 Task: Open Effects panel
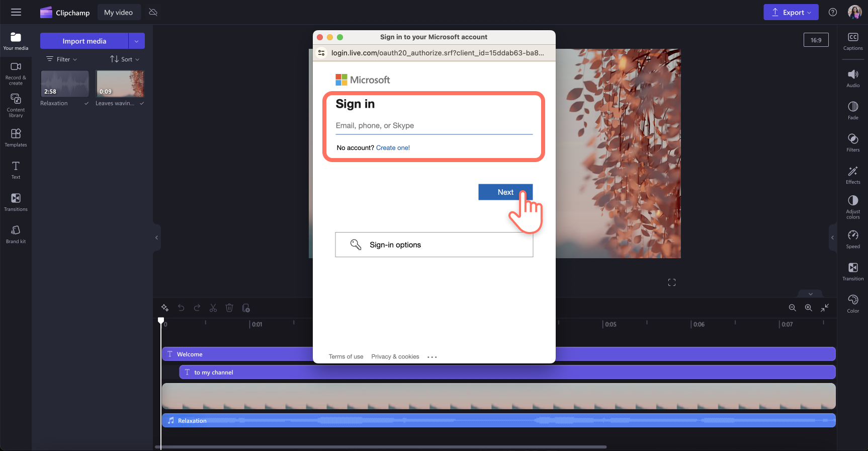pyautogui.click(x=853, y=175)
